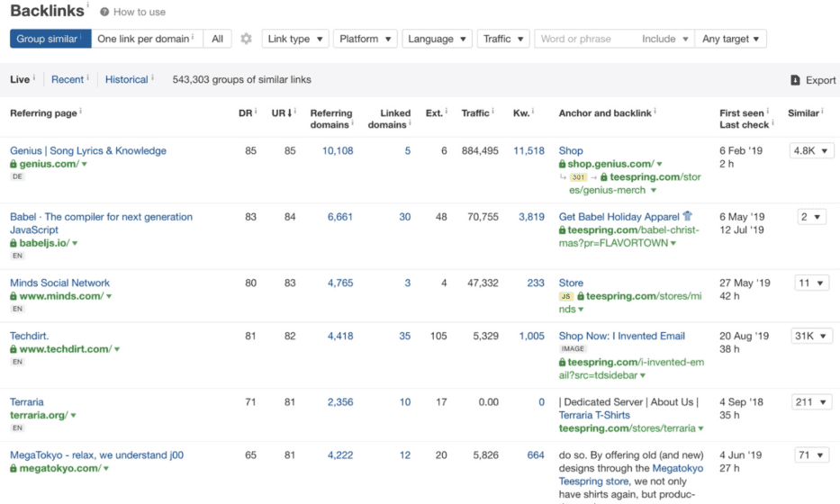Click linked domains value 35 for Techdirt

(x=405, y=336)
